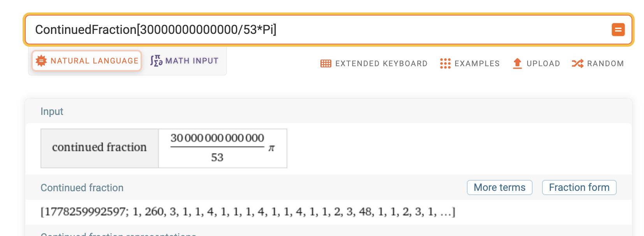Switch to Fraction form

pyautogui.click(x=579, y=187)
